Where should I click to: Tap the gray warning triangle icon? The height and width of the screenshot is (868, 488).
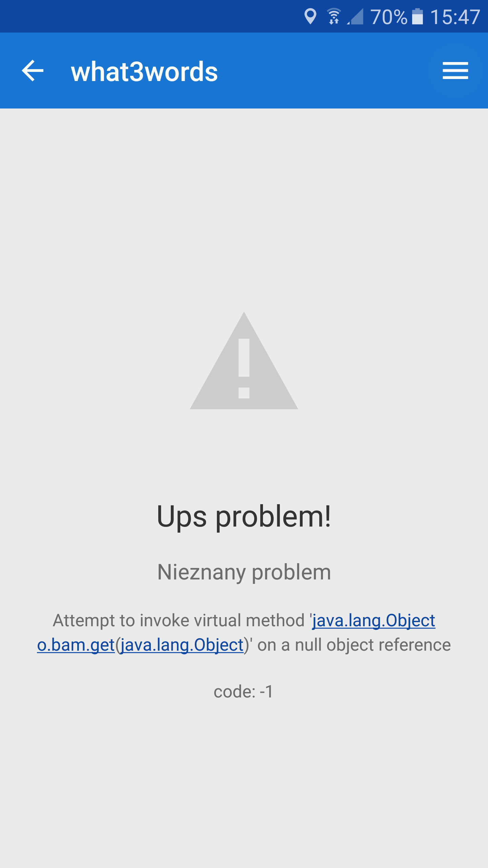click(x=244, y=361)
